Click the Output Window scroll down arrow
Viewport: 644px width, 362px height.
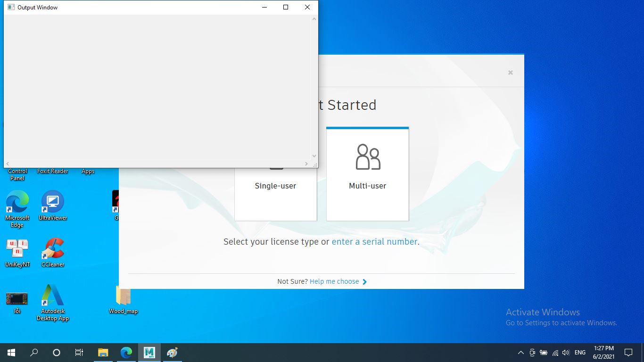pyautogui.click(x=314, y=156)
